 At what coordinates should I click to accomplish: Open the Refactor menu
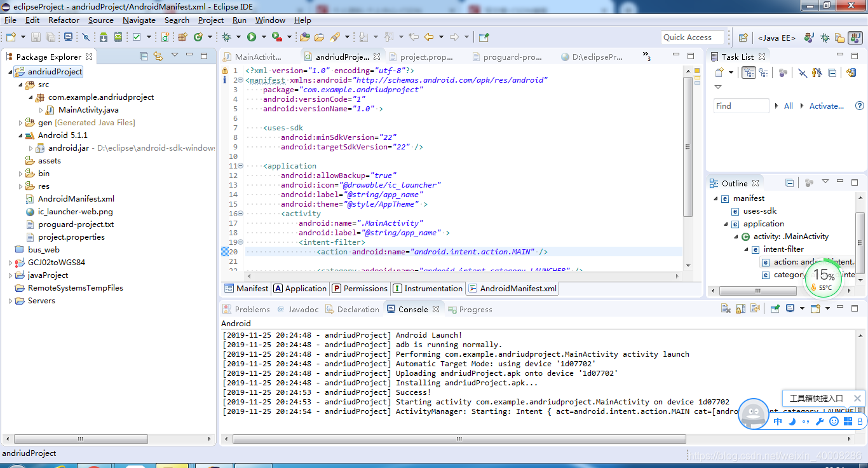click(64, 20)
